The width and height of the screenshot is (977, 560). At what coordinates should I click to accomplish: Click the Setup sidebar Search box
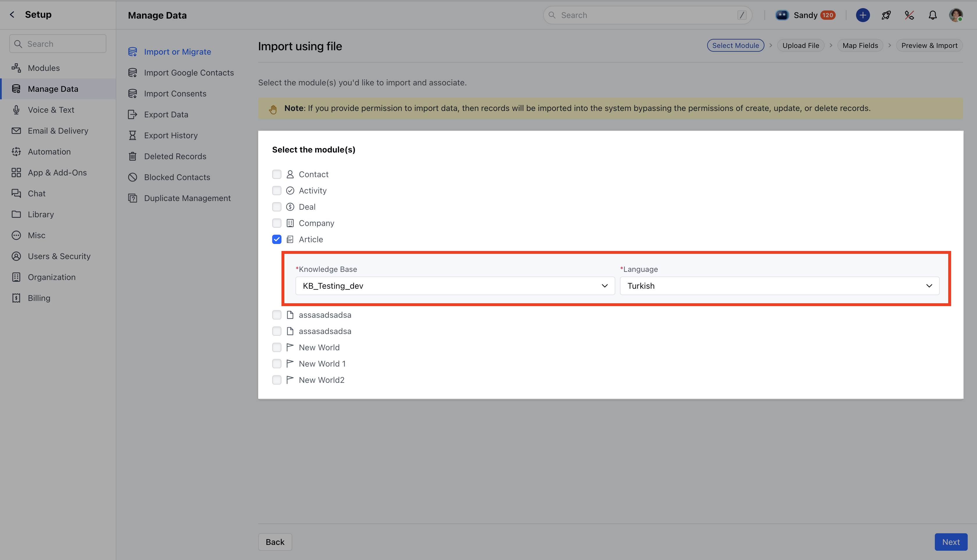click(x=58, y=44)
